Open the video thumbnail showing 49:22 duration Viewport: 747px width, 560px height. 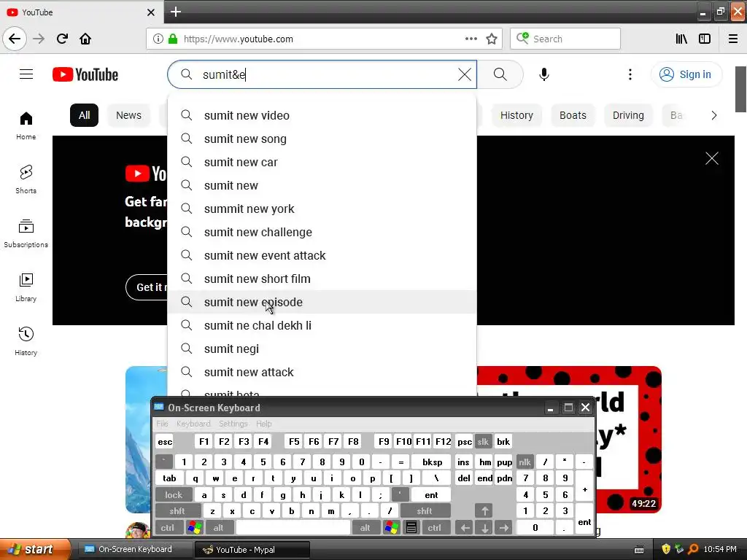(569, 439)
